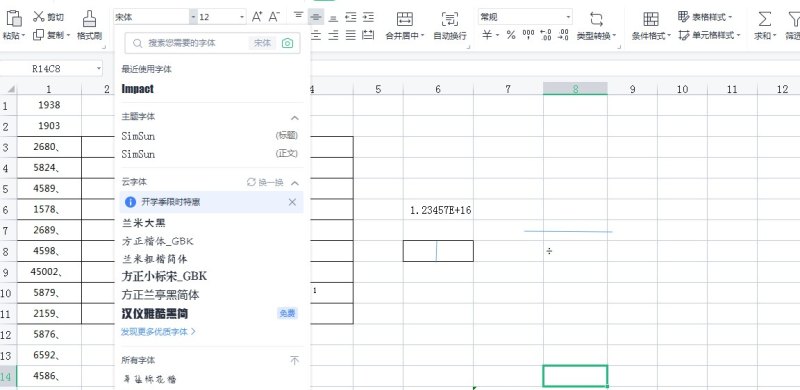Click the Paste (粘贴) clipboard icon

13,18
